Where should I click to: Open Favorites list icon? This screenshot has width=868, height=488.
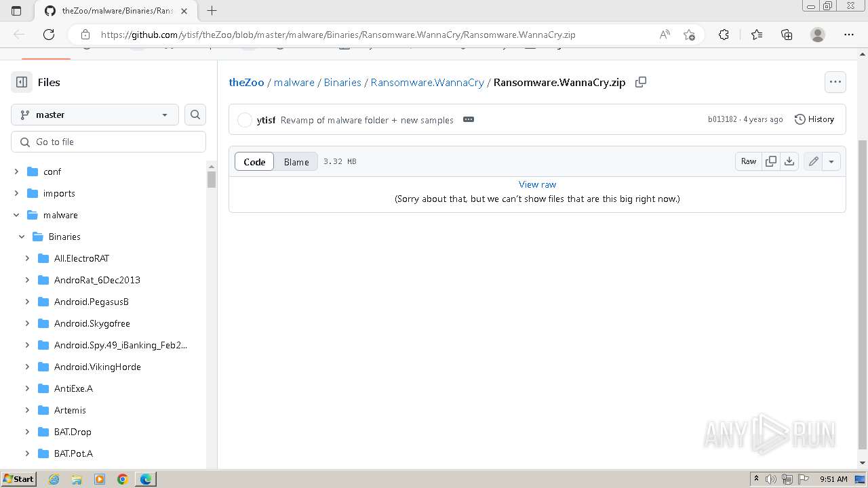(757, 35)
